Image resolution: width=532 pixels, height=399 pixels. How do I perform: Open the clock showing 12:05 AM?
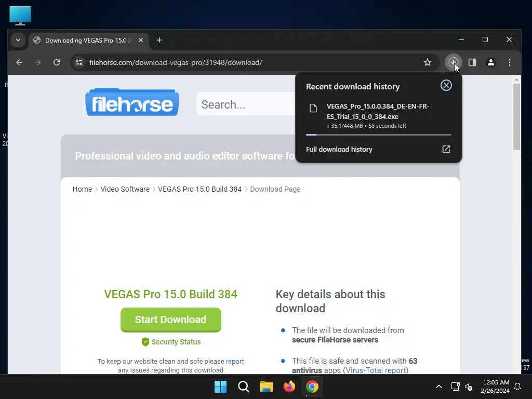click(495, 387)
